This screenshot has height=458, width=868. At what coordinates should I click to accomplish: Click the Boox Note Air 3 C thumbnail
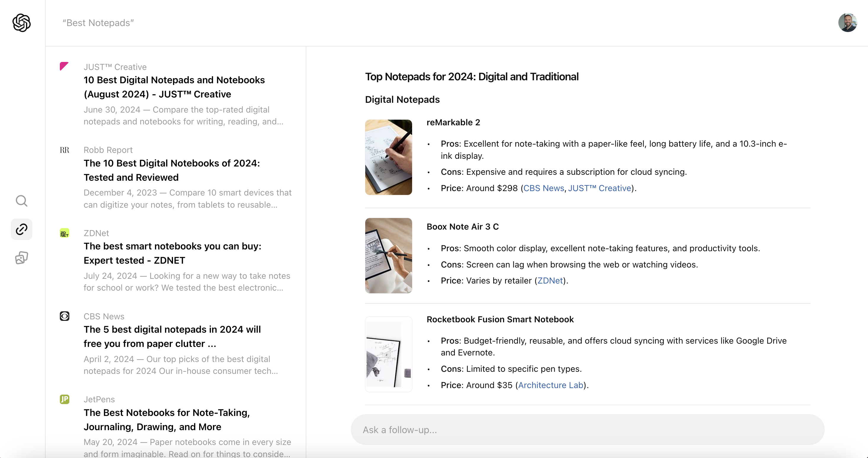pos(388,255)
